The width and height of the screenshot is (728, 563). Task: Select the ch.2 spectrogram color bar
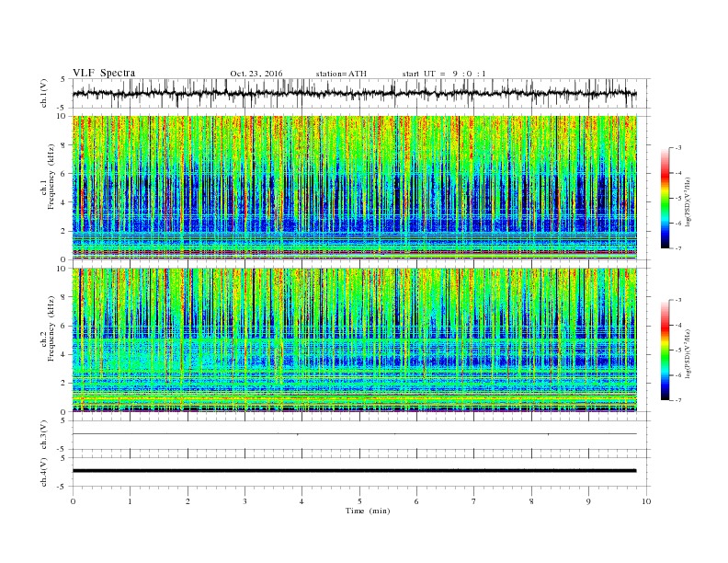pos(665,350)
